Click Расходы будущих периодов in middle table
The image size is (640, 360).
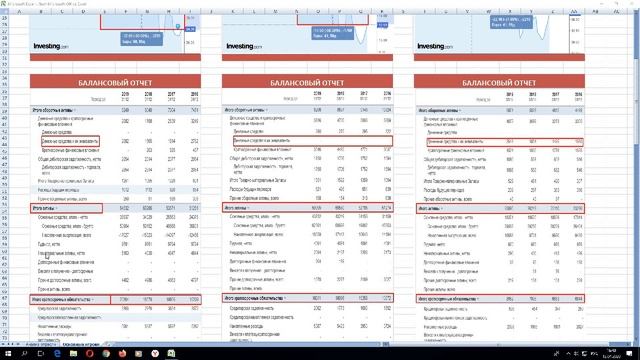(x=250, y=189)
